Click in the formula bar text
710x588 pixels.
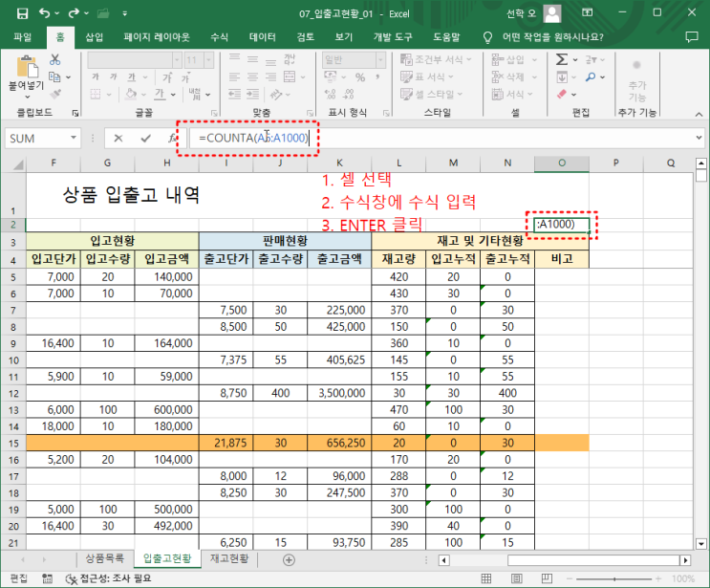[253, 138]
